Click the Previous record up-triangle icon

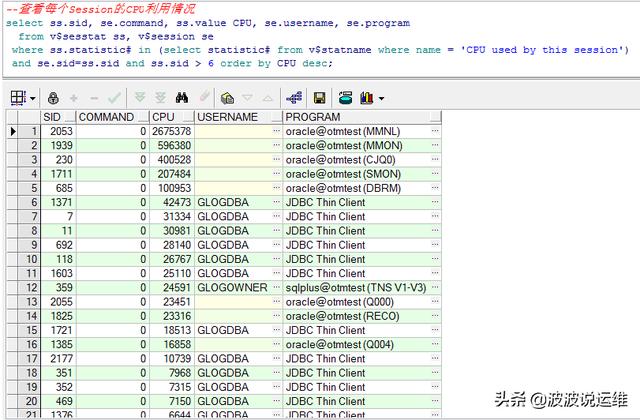click(x=268, y=98)
